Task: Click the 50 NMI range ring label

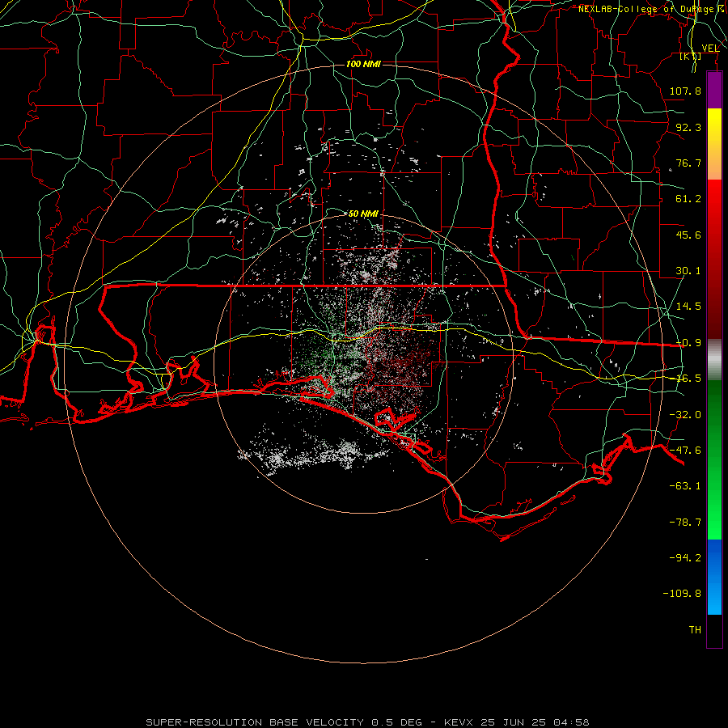Action: pos(363,214)
